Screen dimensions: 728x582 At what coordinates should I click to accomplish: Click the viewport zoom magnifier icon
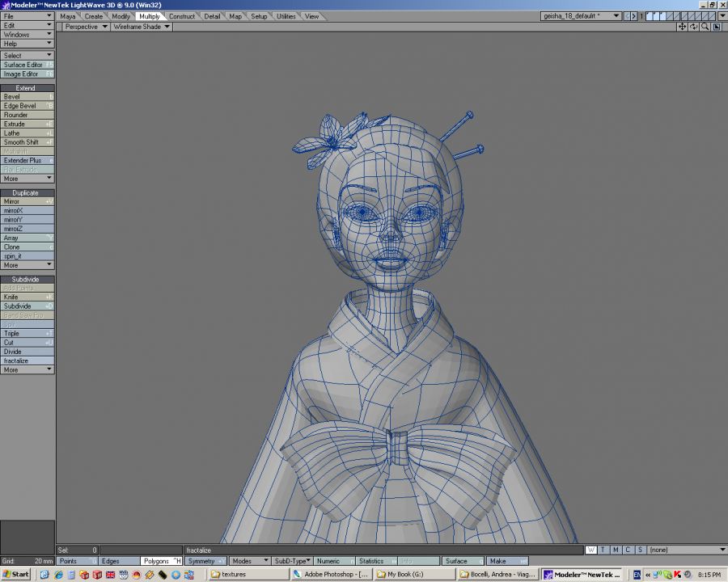[x=705, y=27]
